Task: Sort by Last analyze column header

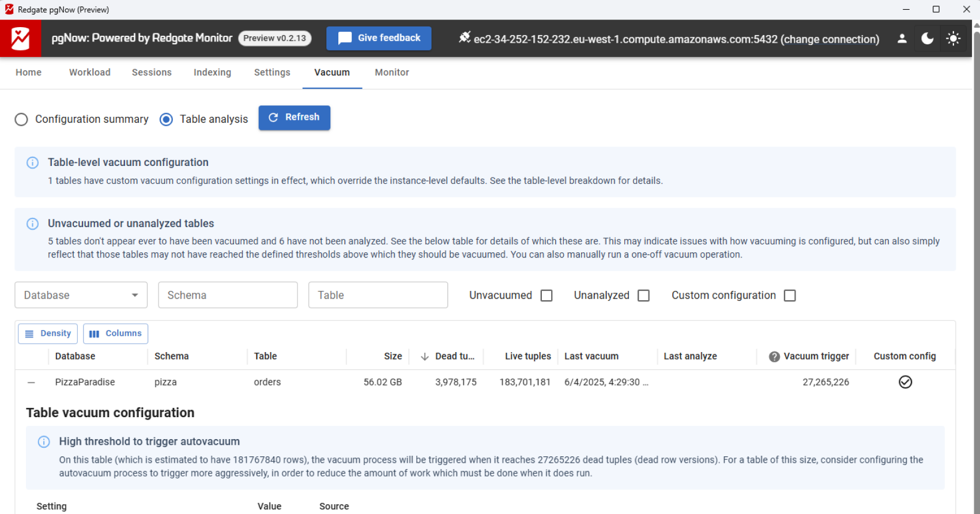Action: pos(690,357)
